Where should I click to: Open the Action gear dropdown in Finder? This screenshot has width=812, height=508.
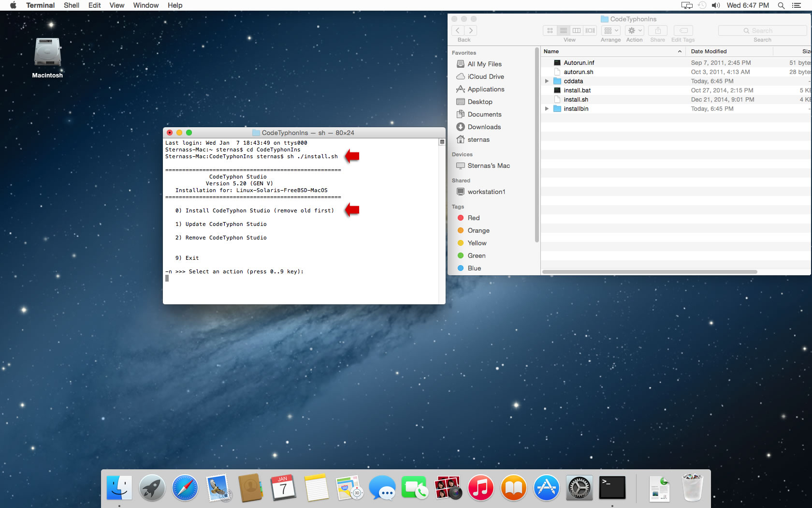[635, 30]
